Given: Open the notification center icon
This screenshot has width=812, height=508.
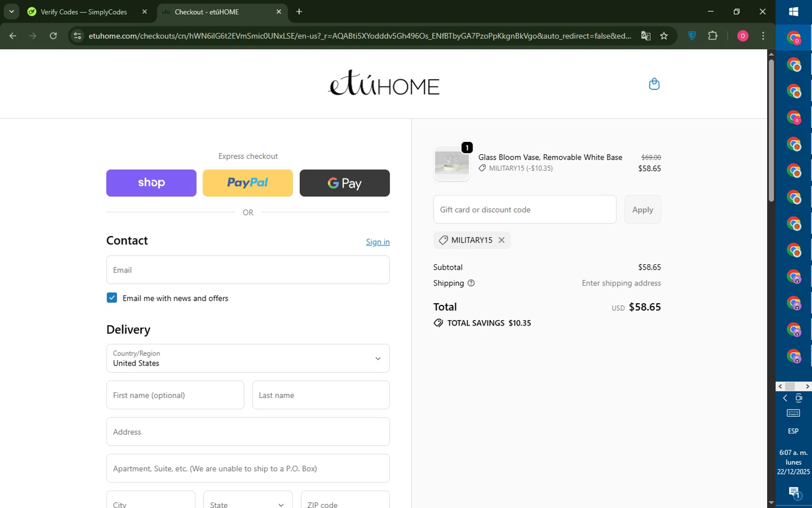Looking at the screenshot, I should click(794, 492).
